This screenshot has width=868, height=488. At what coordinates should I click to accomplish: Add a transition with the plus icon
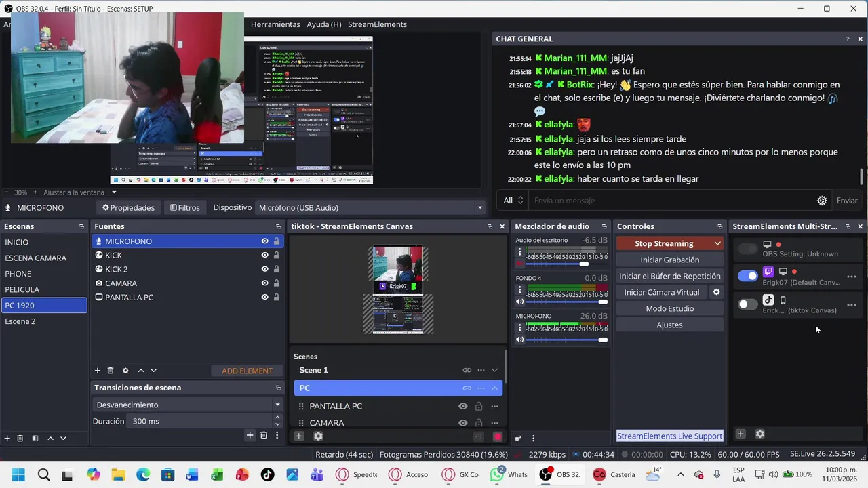point(250,435)
